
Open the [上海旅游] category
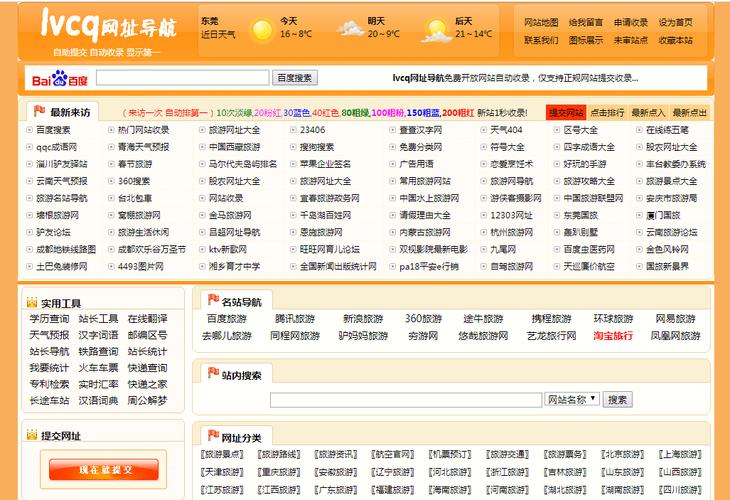[x=680, y=454]
